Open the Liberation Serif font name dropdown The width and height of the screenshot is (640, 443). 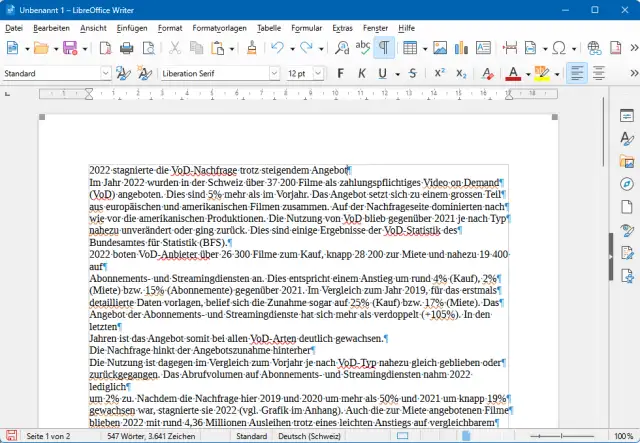[274, 73]
